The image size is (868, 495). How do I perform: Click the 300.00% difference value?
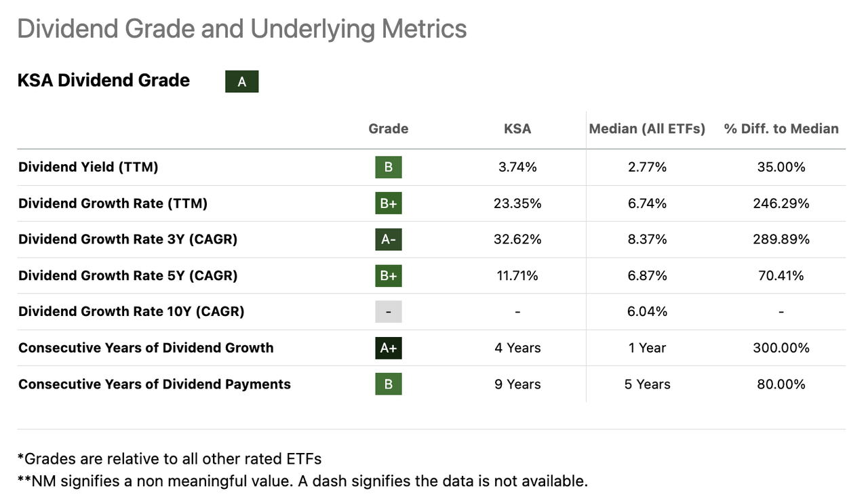[781, 348]
